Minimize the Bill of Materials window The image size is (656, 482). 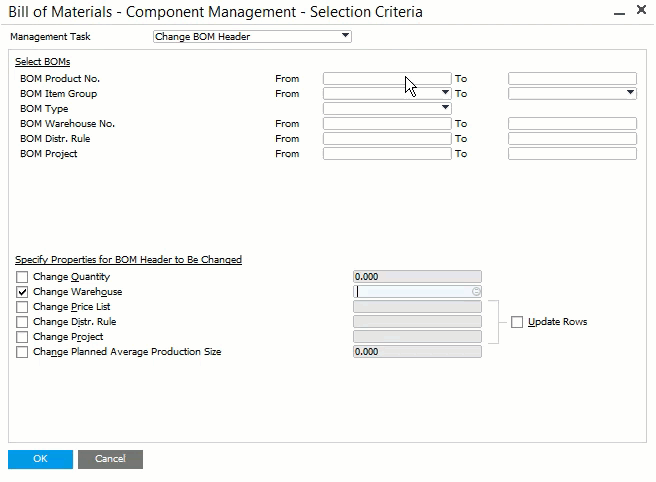click(x=615, y=12)
